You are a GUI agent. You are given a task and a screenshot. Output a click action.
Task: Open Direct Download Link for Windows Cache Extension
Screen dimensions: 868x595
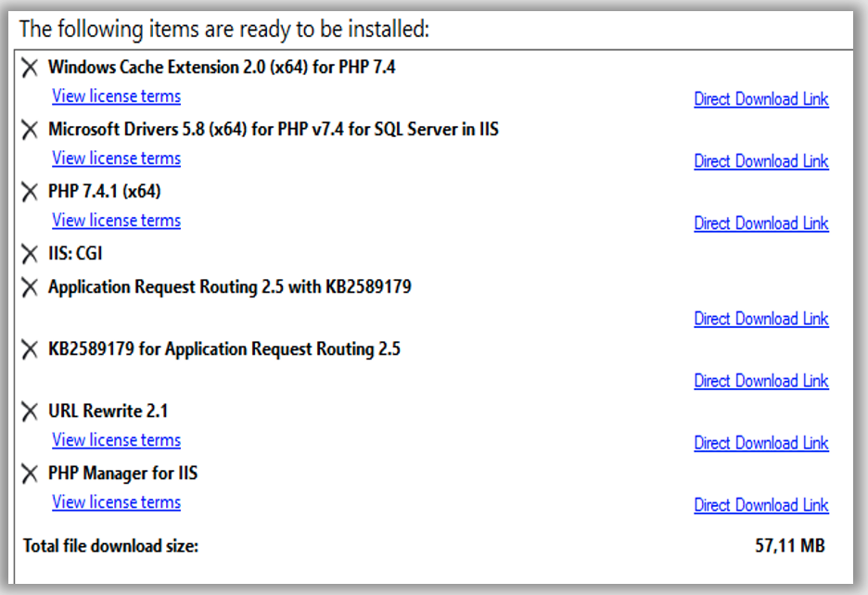pyautogui.click(x=761, y=99)
